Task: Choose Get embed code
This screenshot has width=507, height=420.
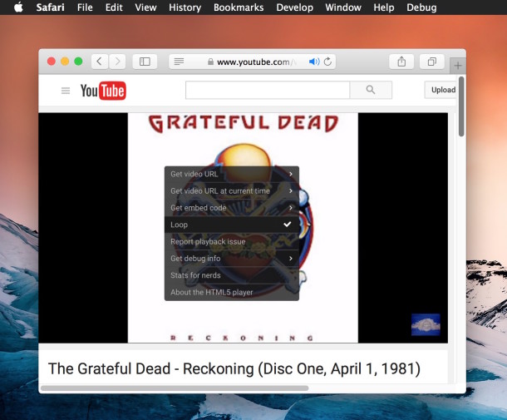Action: pyautogui.click(x=232, y=208)
